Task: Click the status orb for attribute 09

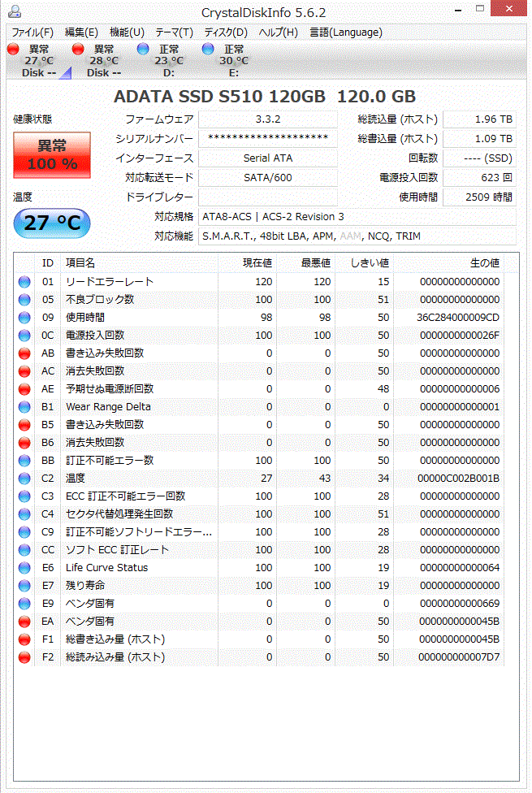Action: (24, 318)
